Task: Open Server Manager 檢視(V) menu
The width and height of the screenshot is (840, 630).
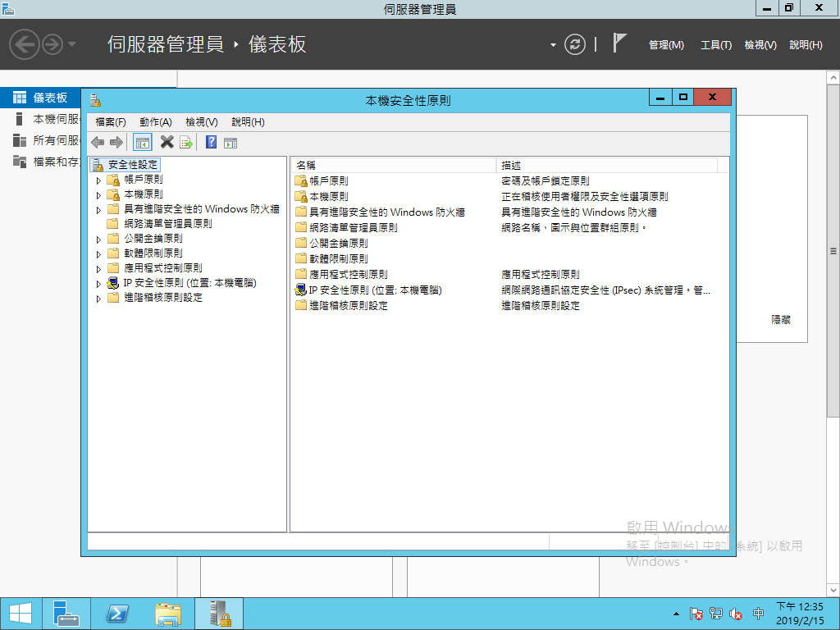Action: point(760,45)
